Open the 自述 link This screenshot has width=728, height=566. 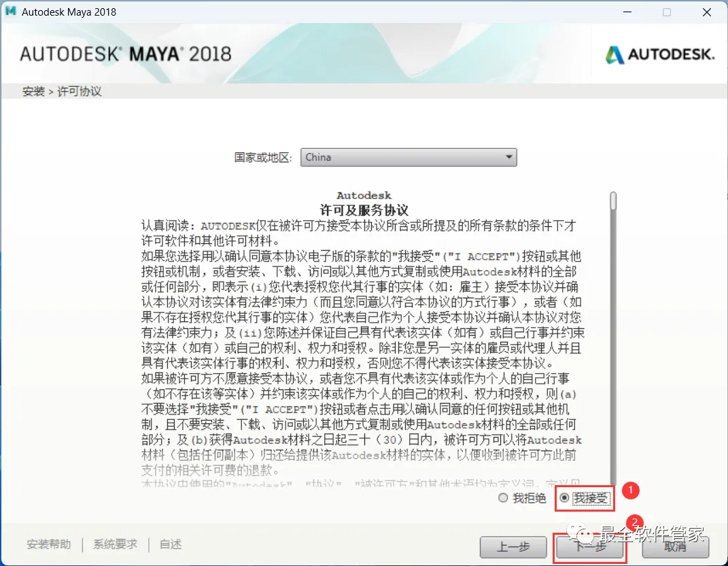point(171,544)
